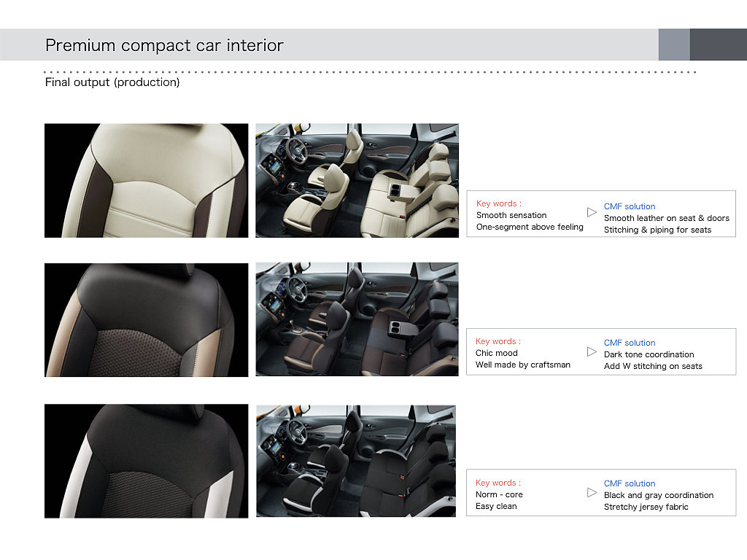Click 'Key words :' above 'Norm - core'

tap(498, 483)
